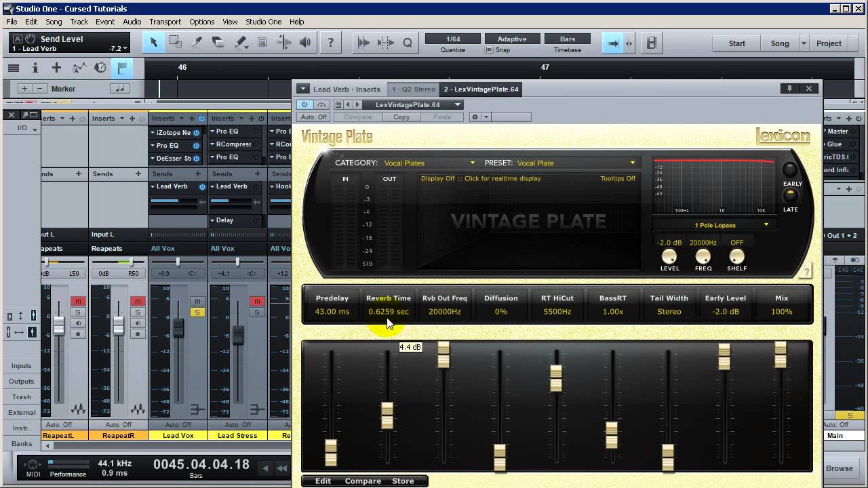Click the Copy button in plugin header
Screen dimensions: 868x488
click(x=401, y=117)
